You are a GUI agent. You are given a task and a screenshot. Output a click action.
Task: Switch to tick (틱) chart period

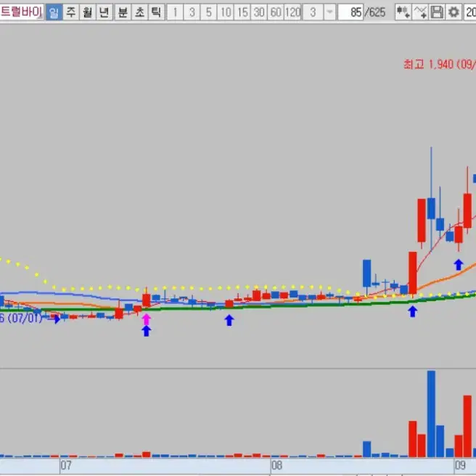tap(156, 12)
